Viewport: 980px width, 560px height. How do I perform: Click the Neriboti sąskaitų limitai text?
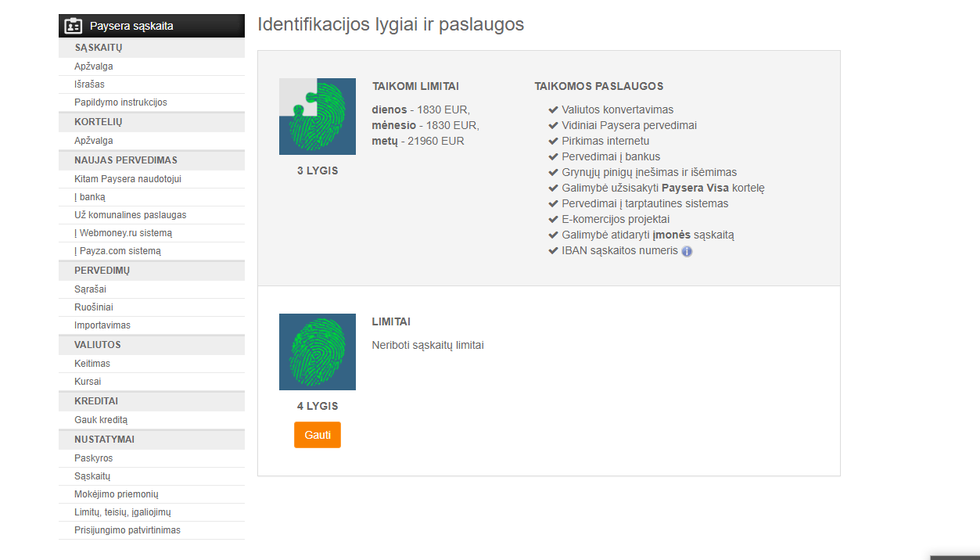(428, 345)
